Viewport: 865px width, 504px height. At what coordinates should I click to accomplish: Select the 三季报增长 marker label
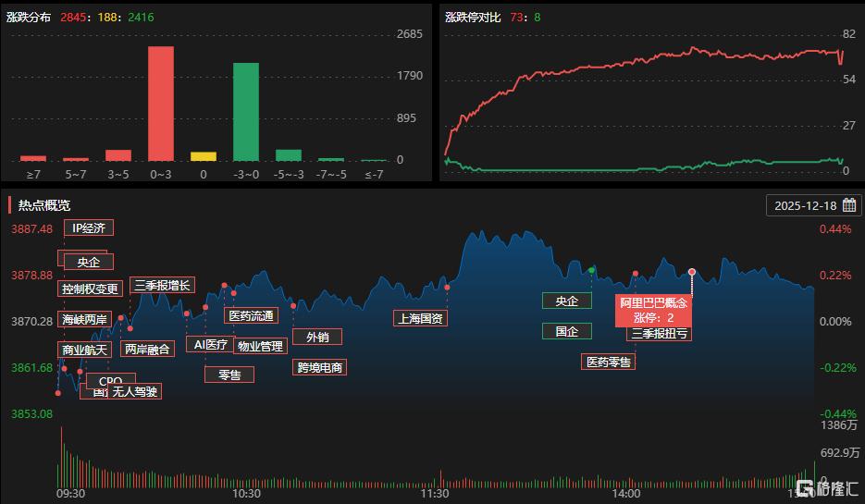pyautogui.click(x=162, y=285)
